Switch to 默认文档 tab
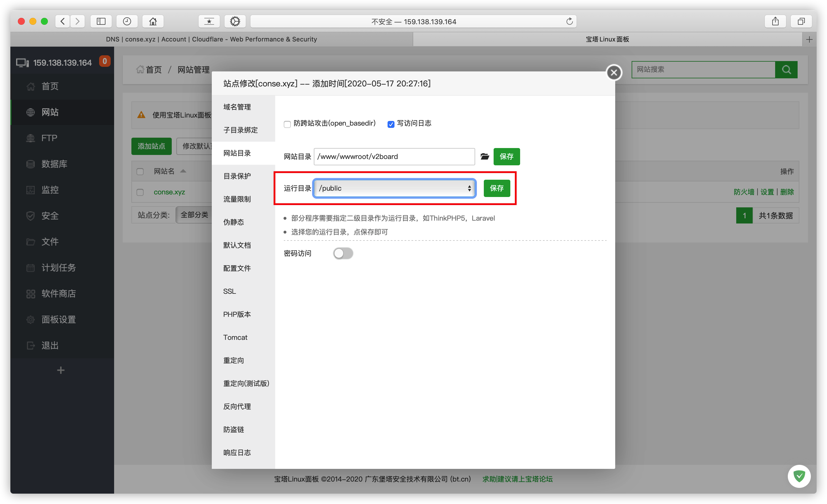This screenshot has height=504, width=827. point(243,245)
